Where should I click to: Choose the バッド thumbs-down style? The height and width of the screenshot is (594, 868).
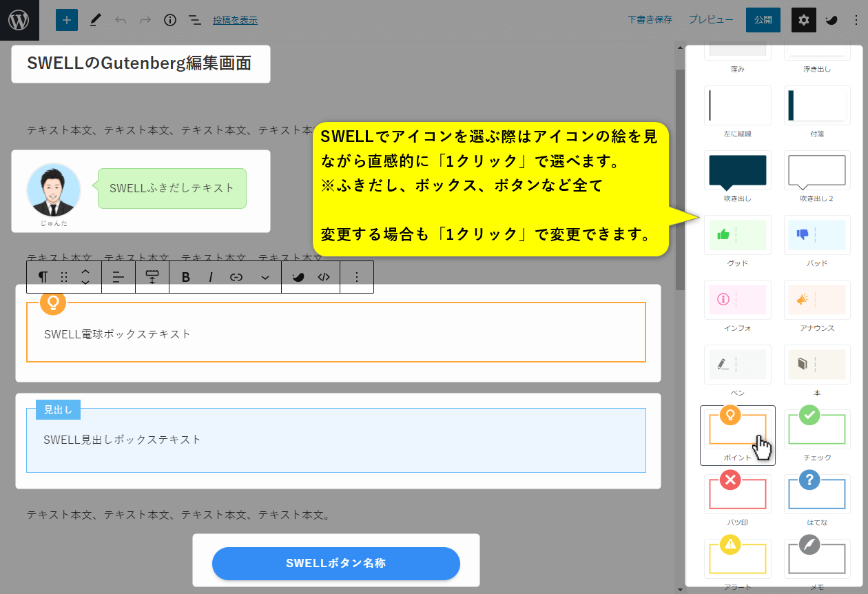coord(817,241)
